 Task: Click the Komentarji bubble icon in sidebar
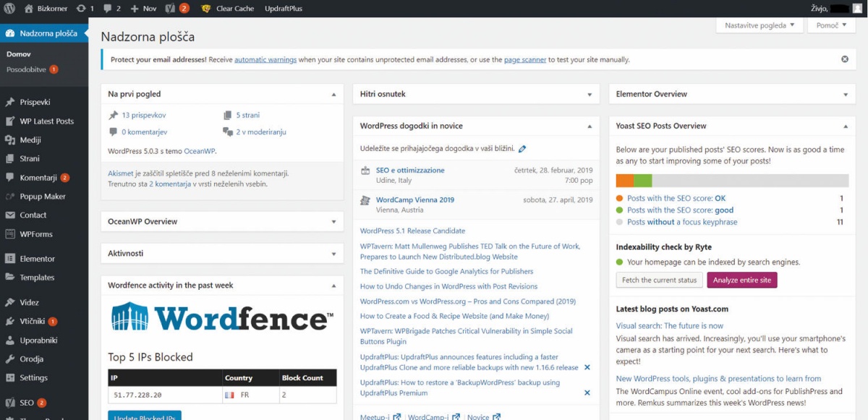click(9, 178)
